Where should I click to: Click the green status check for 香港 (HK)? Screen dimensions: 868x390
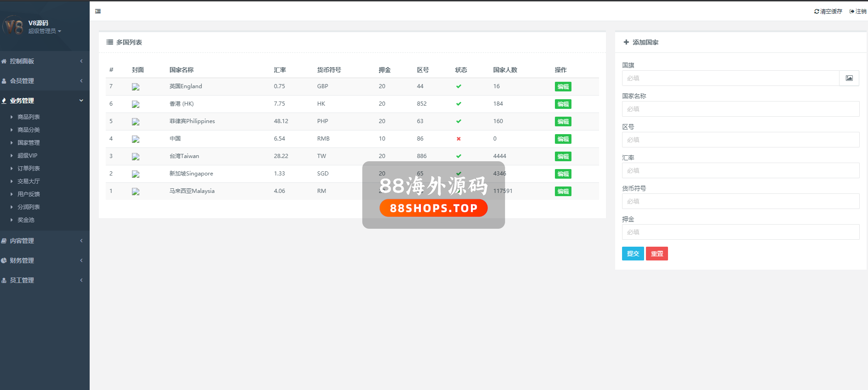(458, 104)
